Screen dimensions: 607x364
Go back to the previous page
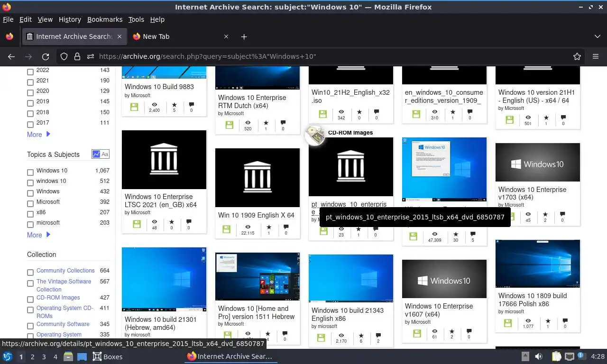(11, 56)
